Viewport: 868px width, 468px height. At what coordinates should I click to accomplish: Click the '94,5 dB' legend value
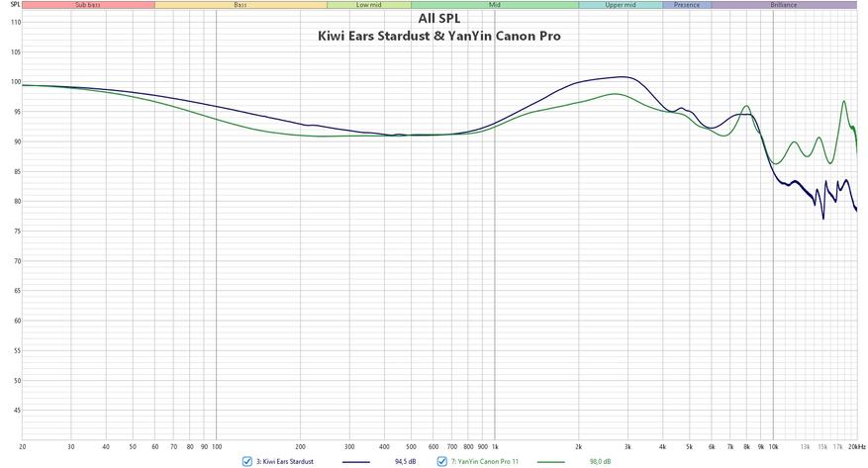coord(405,461)
